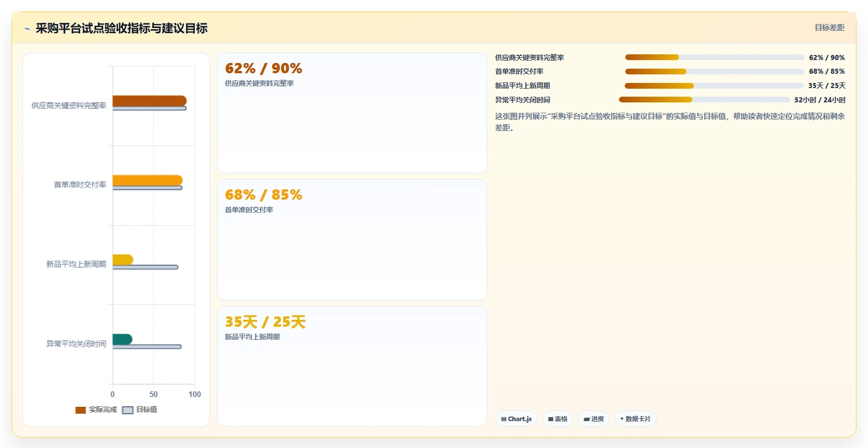This screenshot has width=868, height=448.
Task: Click the 首单准时交付率 caption in second data card
Action: click(249, 210)
